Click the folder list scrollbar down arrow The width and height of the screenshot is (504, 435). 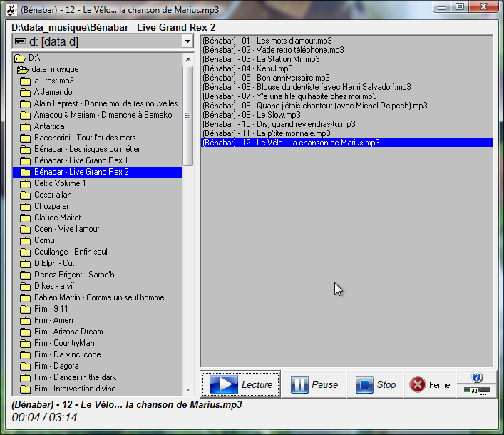(188, 390)
